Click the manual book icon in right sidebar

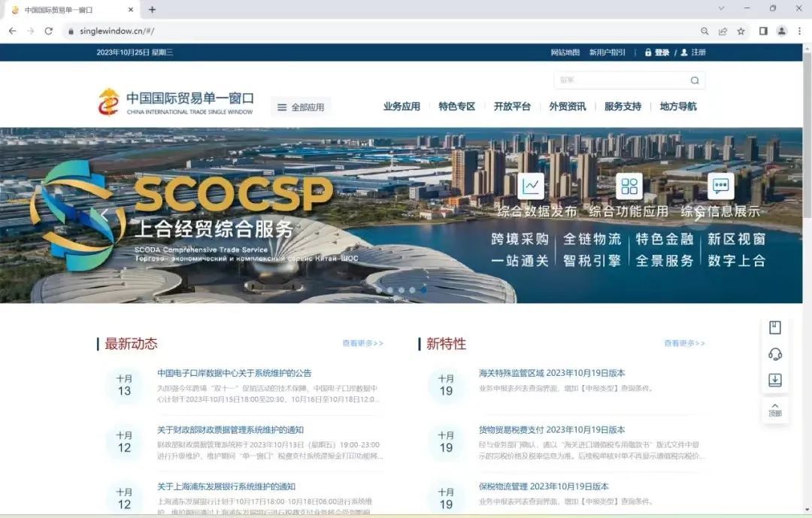pyautogui.click(x=775, y=328)
